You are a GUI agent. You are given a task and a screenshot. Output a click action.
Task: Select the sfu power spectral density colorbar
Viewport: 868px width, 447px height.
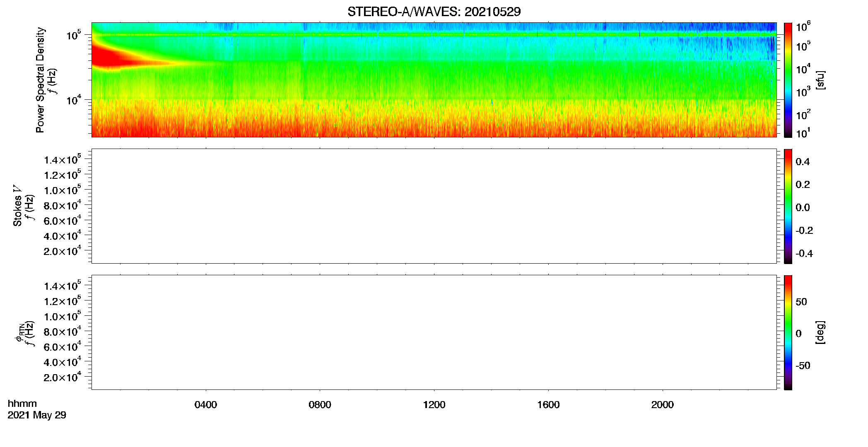pyautogui.click(x=788, y=80)
